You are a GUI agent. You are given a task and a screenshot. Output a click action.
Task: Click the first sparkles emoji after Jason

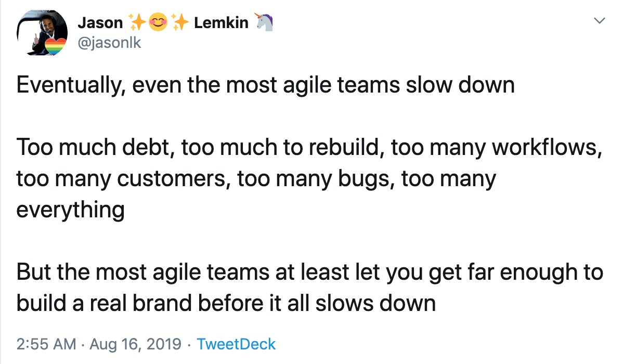point(137,22)
